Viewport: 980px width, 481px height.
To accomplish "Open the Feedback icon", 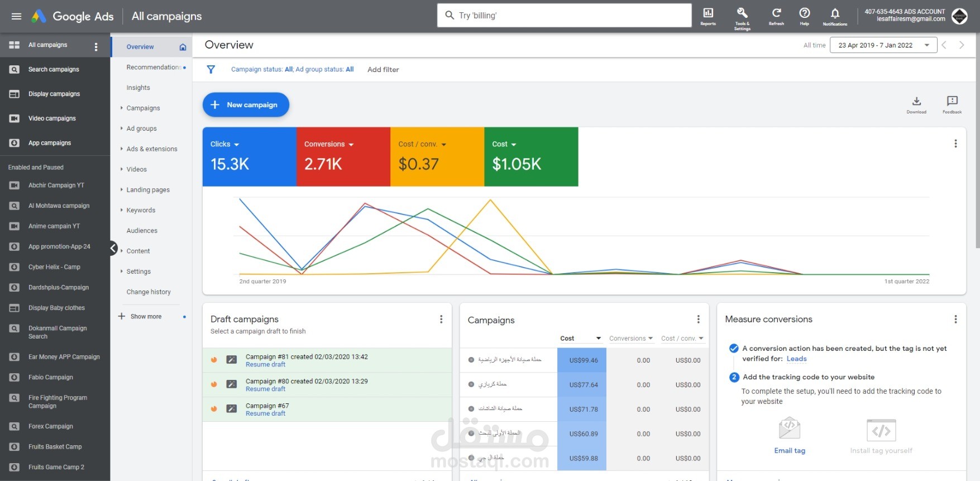I will coord(952,104).
